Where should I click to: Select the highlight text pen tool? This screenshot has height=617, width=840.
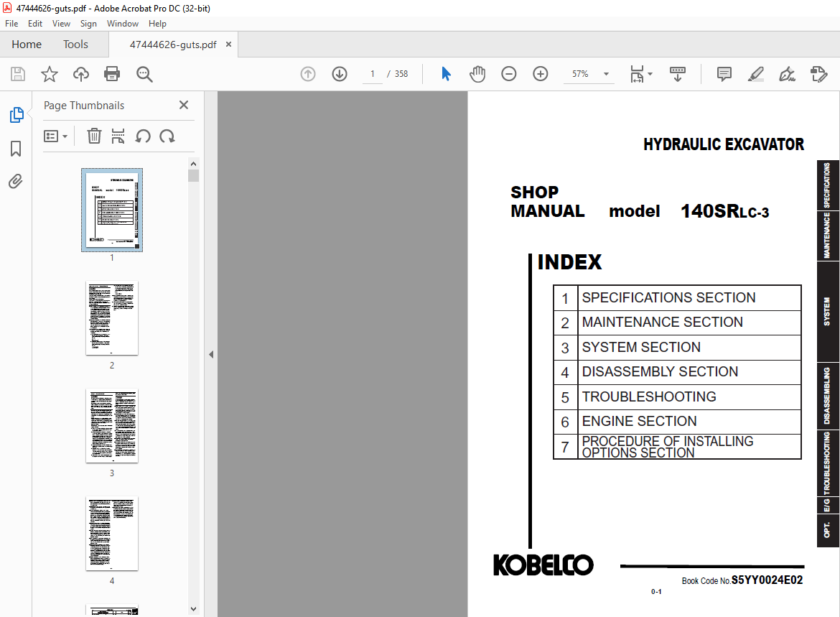tap(756, 74)
